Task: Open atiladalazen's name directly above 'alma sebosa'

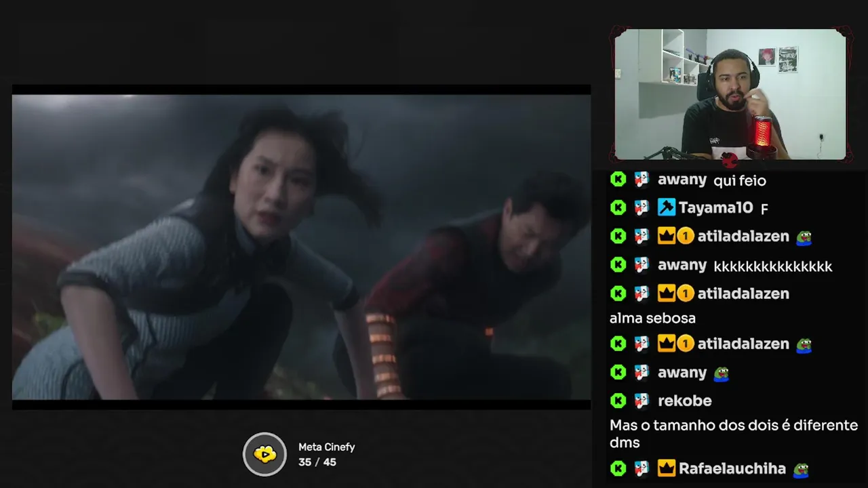Action: coord(743,293)
